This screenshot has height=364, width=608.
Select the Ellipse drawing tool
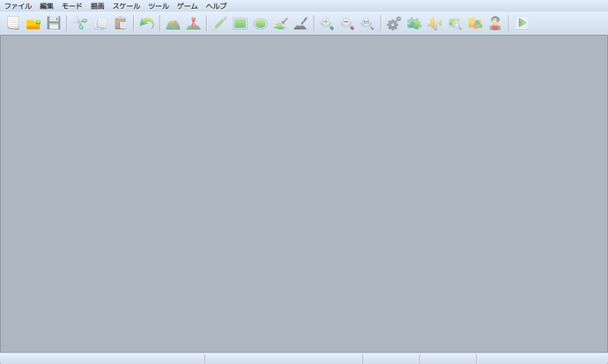point(260,24)
